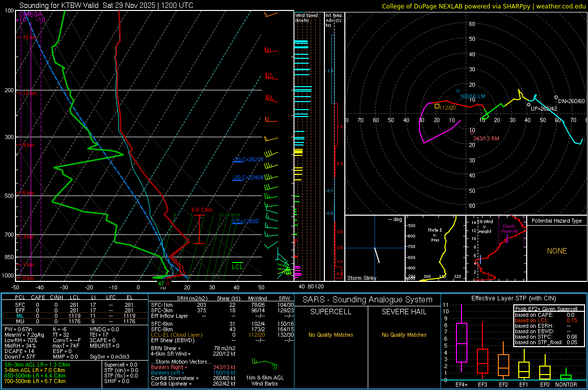Click the SR Wind v. Height label
The height and width of the screenshot is (390, 588).
pyautogui.click(x=485, y=227)
